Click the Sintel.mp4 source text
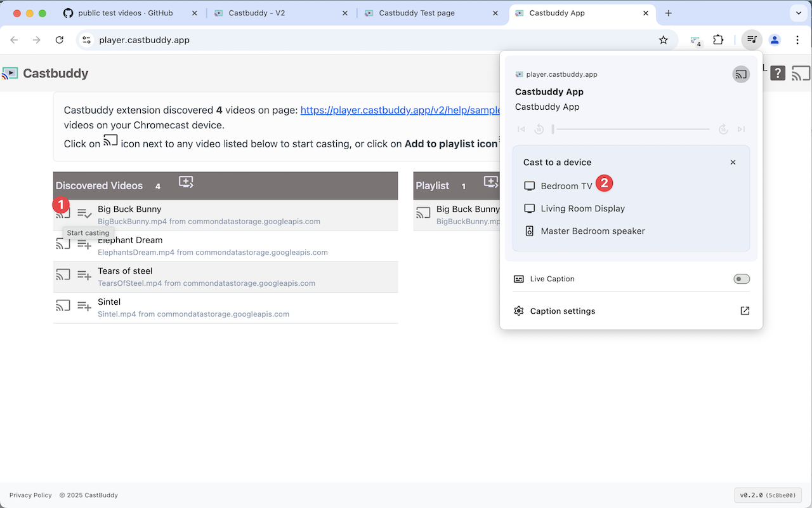The image size is (812, 508). point(193,314)
